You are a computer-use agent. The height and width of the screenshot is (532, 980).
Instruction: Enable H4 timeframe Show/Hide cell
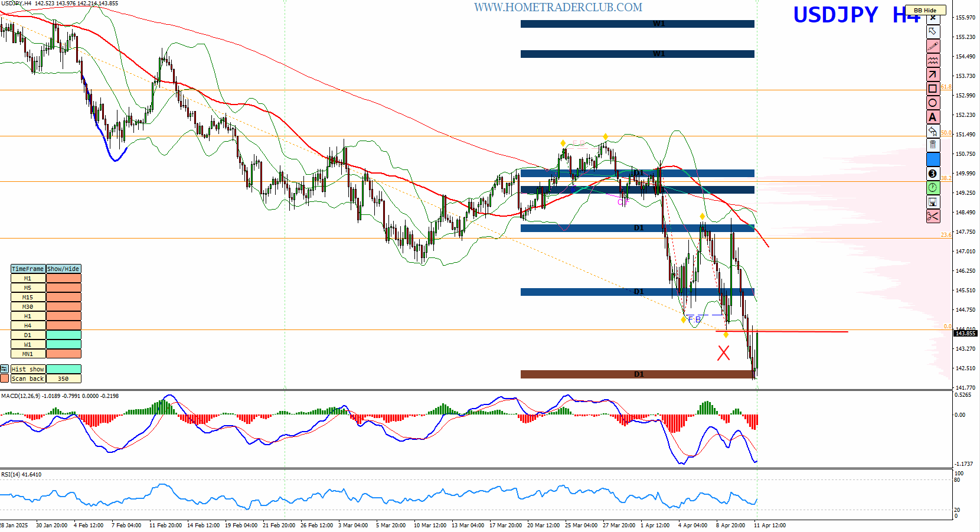(63, 326)
